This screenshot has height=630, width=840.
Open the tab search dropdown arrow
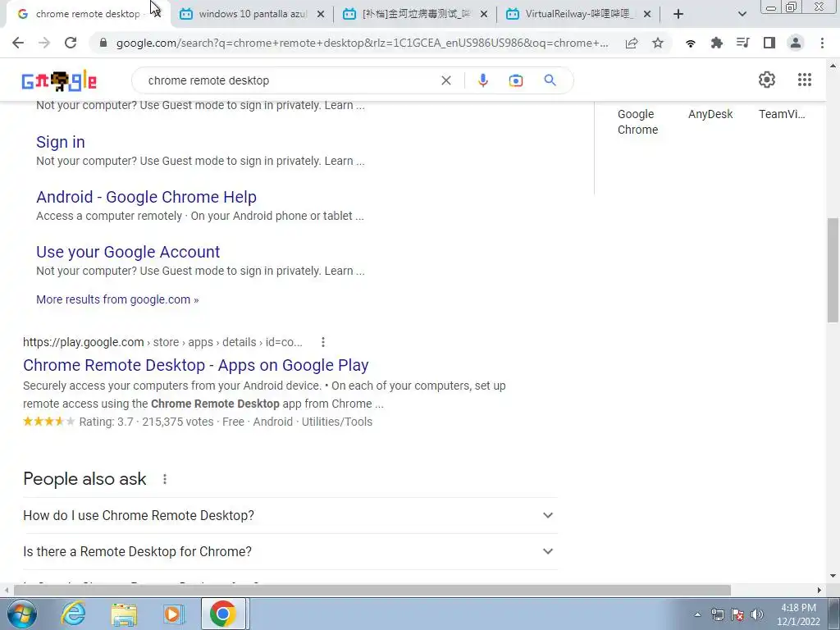pos(742,14)
